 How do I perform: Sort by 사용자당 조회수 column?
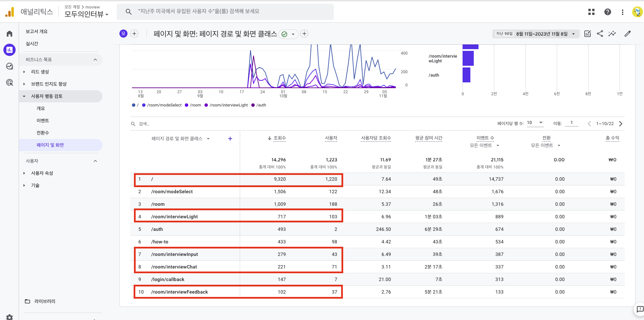coord(376,138)
